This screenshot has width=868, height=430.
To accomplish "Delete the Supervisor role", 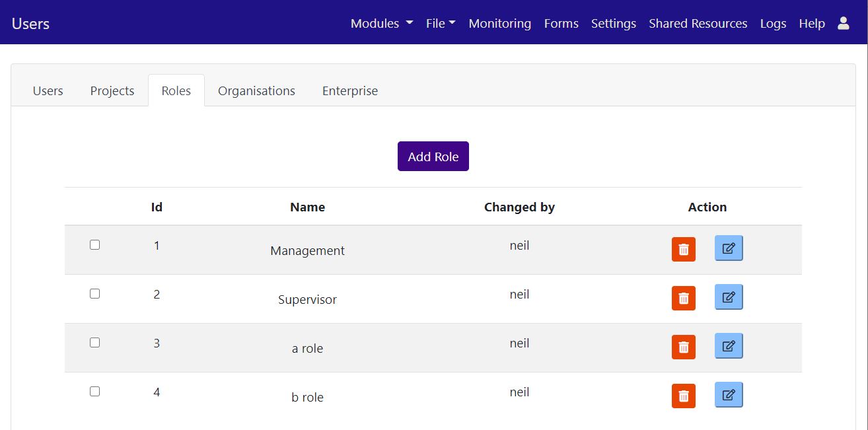I will point(683,298).
